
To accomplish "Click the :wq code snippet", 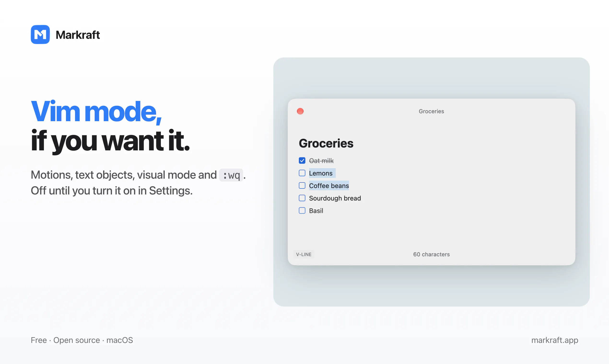I will (x=231, y=175).
